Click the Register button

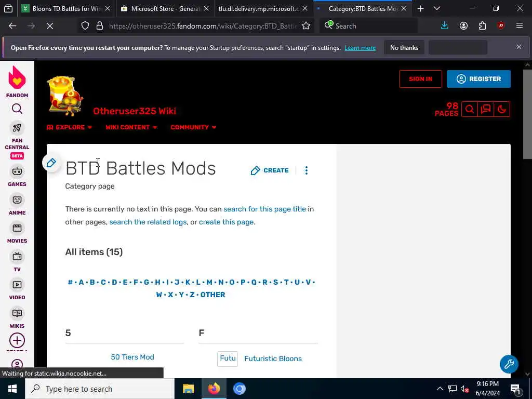tap(478, 79)
